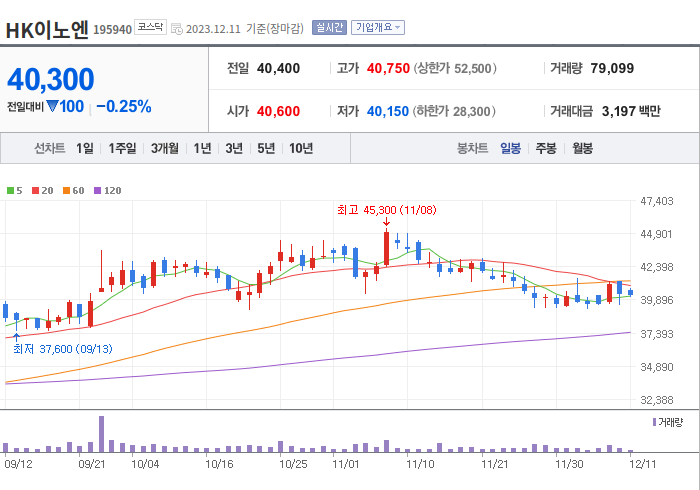Click the purple 120-day moving average swatch

(97, 191)
